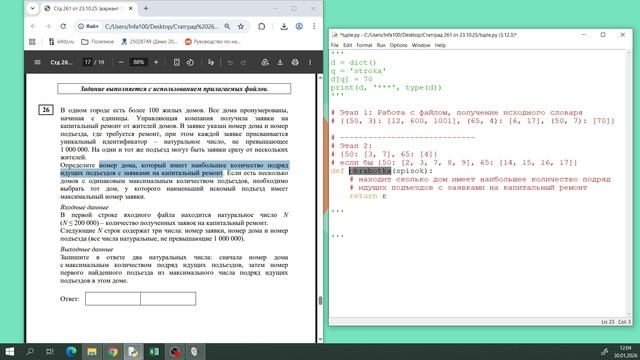Click the second answer box after Ответ
640x360 pixels.
[x=168, y=299]
